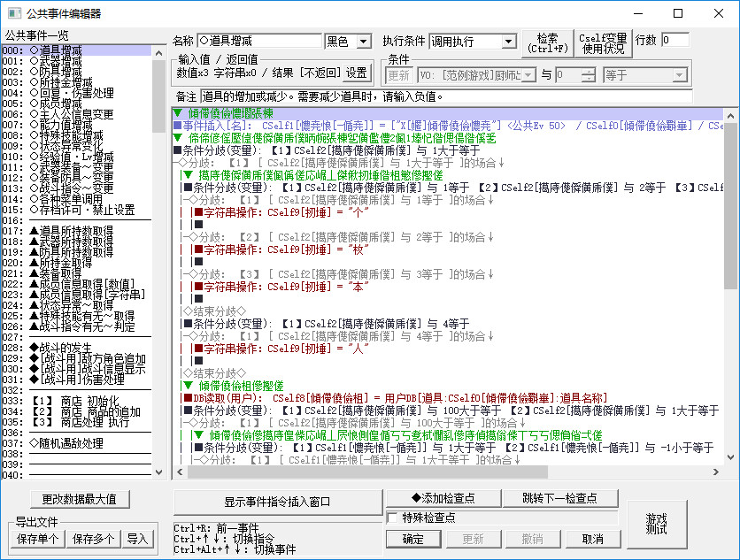
Task: Click 更改数据最大值 button
Action: pos(80,499)
